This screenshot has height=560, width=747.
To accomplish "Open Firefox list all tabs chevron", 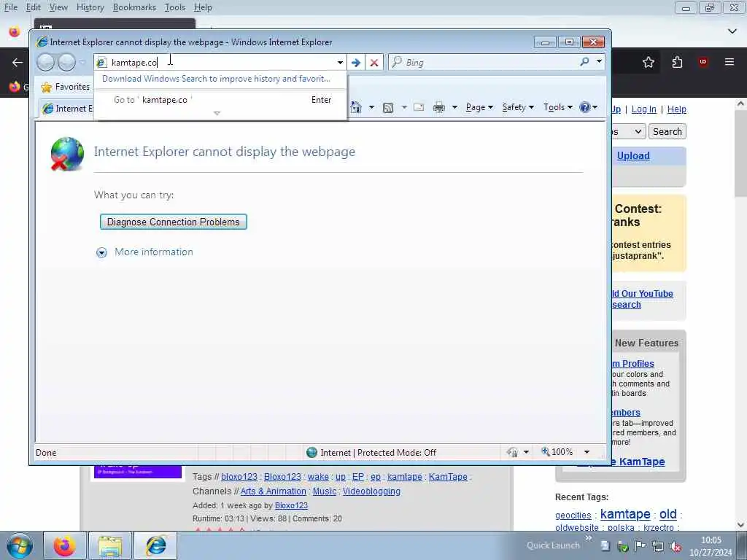I will click(732, 31).
